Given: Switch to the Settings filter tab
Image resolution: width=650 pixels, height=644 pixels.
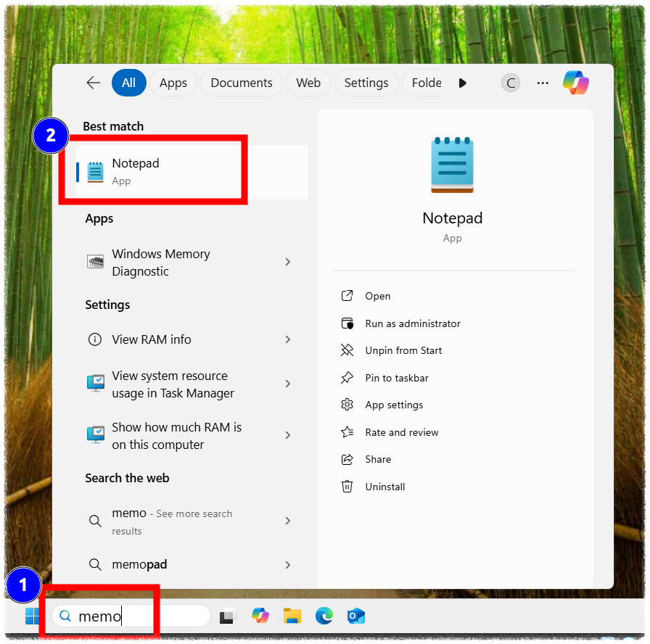Looking at the screenshot, I should 366,83.
